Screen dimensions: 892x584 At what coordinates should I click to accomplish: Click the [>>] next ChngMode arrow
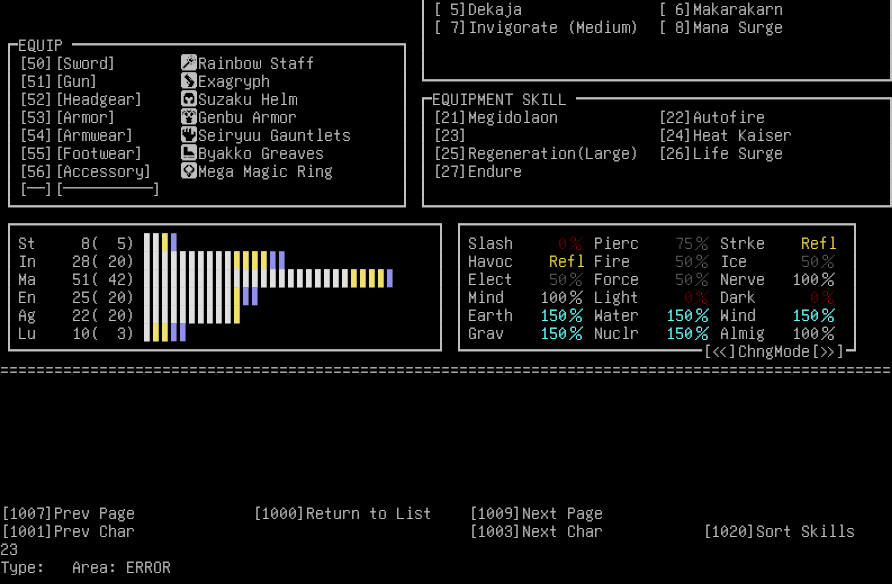(x=828, y=351)
